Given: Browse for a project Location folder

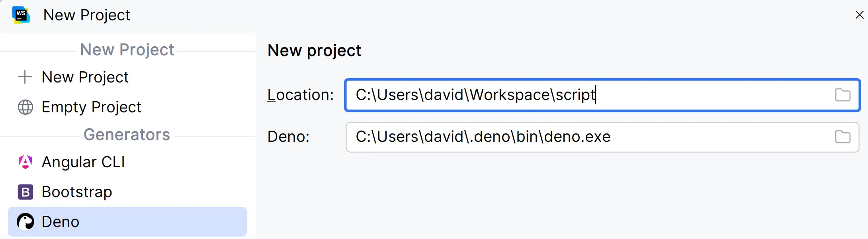Looking at the screenshot, I should [x=843, y=95].
